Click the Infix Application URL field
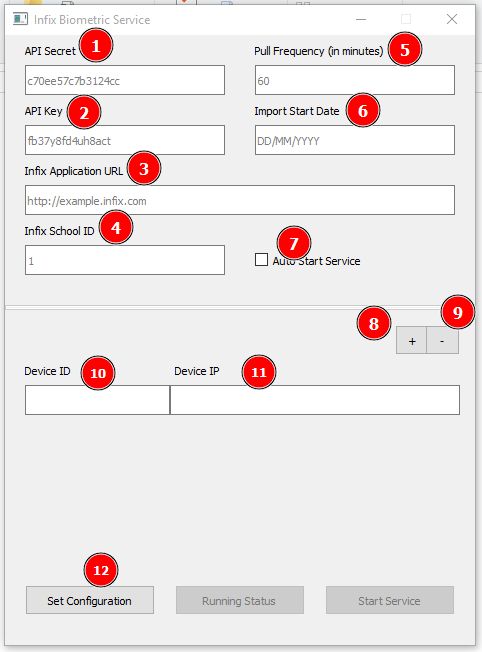Viewport: 482px width, 652px height. (240, 200)
